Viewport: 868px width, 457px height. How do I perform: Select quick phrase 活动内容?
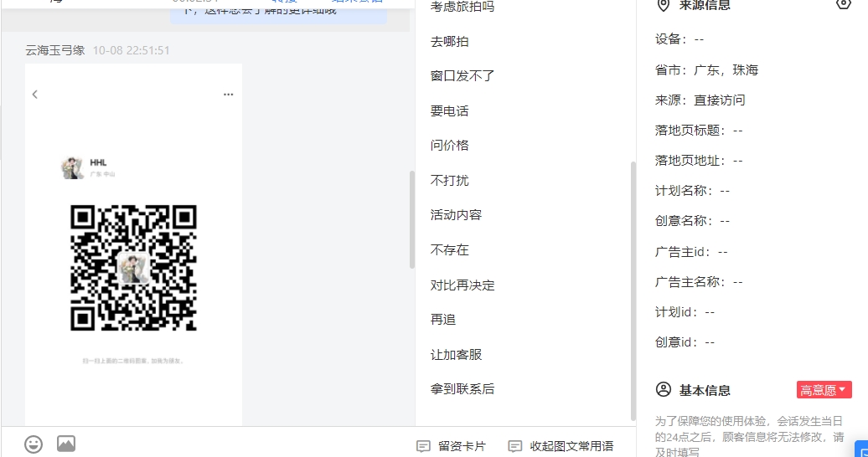point(456,215)
